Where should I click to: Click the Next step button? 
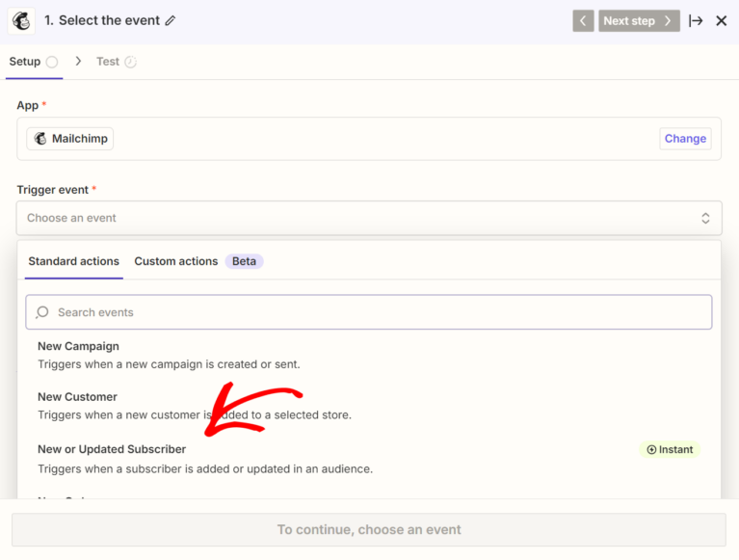639,21
